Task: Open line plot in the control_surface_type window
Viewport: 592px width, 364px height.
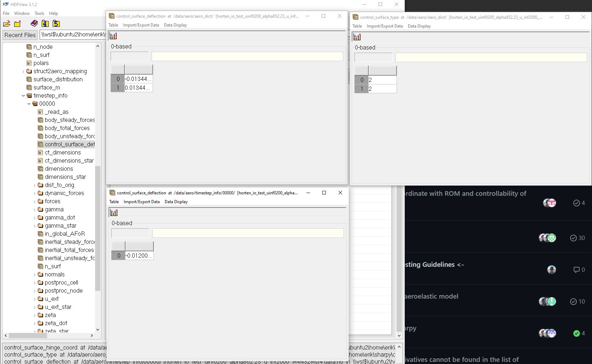Action: coord(358,37)
